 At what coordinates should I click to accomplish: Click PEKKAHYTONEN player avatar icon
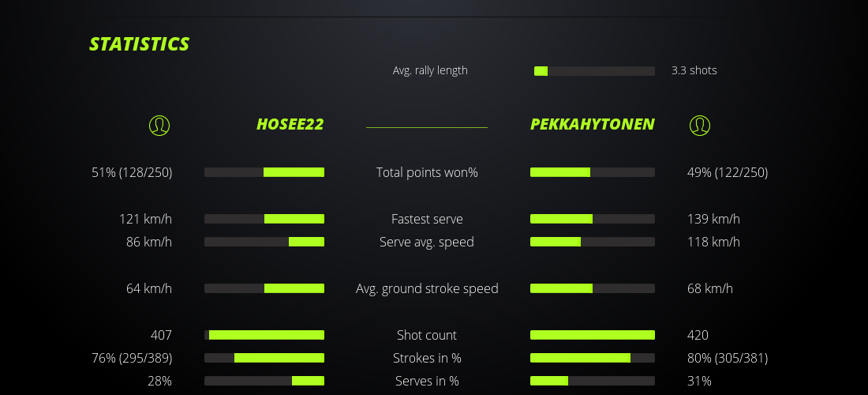pos(700,125)
